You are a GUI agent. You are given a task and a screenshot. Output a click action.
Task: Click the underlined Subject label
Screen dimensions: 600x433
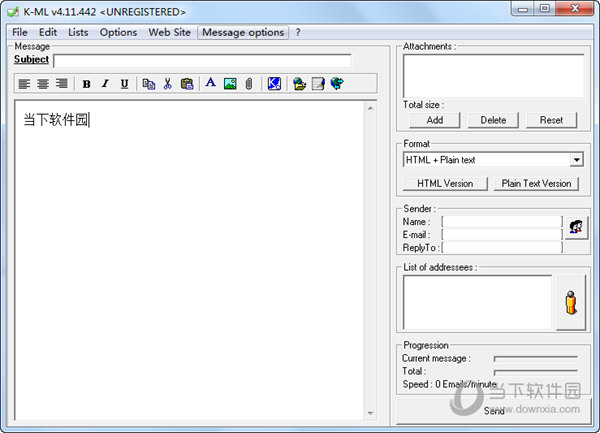[31, 59]
